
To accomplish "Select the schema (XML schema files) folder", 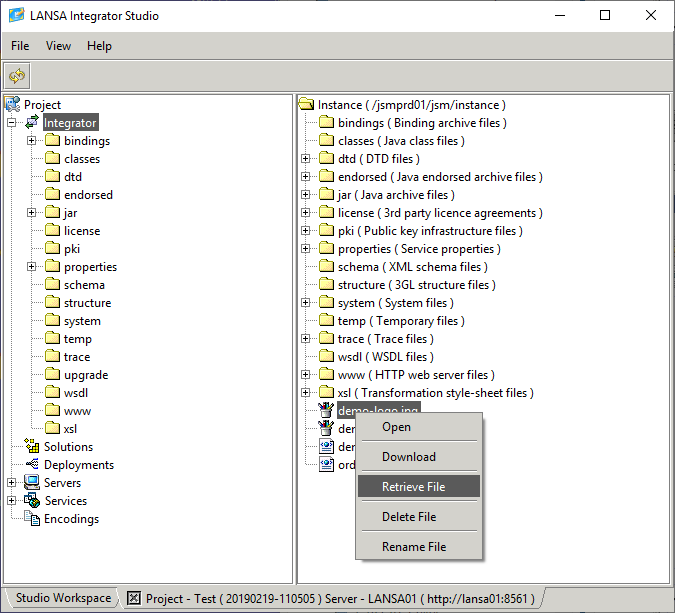I will tap(412, 267).
